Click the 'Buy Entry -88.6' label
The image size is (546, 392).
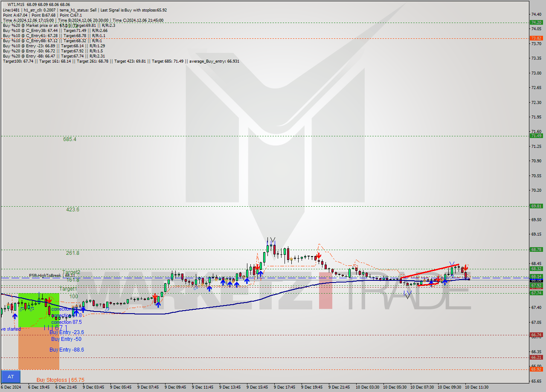click(67, 350)
